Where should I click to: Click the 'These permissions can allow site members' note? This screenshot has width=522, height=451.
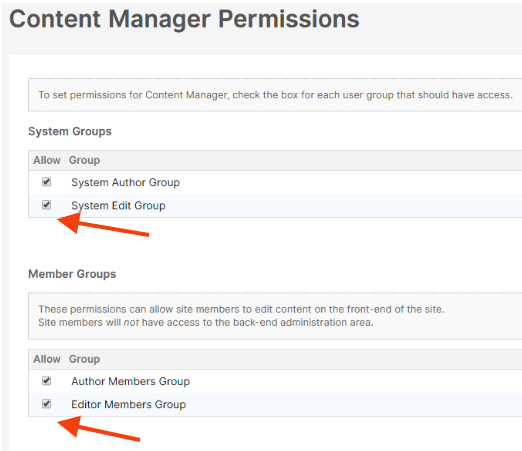click(x=241, y=309)
